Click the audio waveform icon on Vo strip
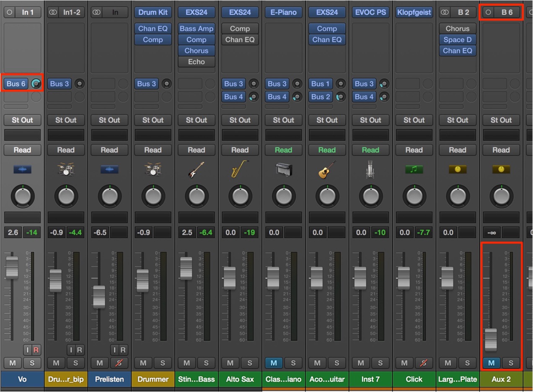533x392 pixels. click(x=22, y=169)
